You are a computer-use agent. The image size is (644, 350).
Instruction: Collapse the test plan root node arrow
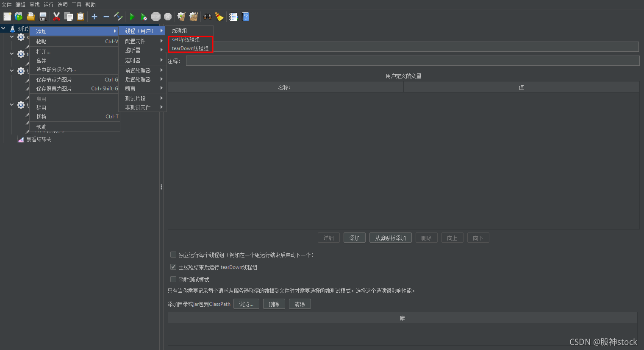pyautogui.click(x=3, y=29)
